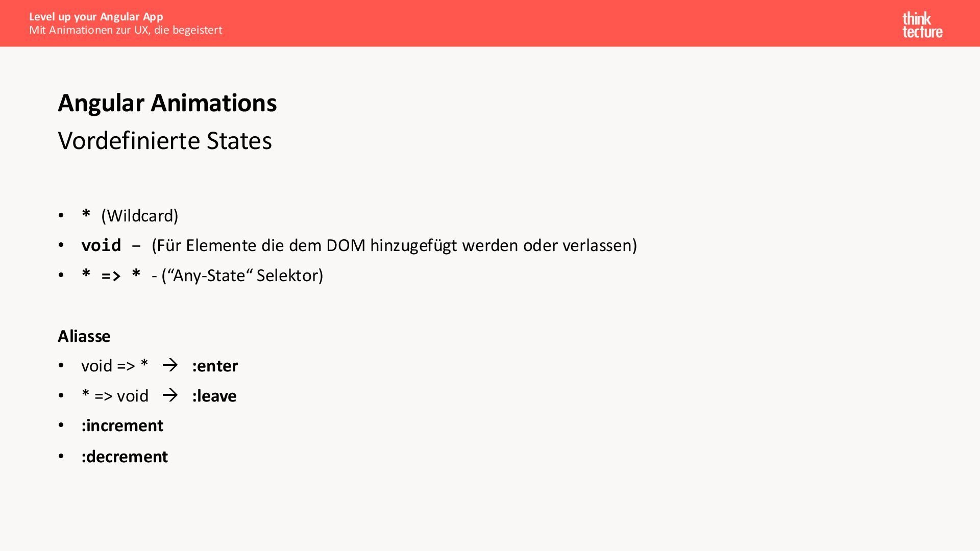Click the :increment alias bullet
The width and height of the screenshot is (980, 551).
(x=122, y=425)
